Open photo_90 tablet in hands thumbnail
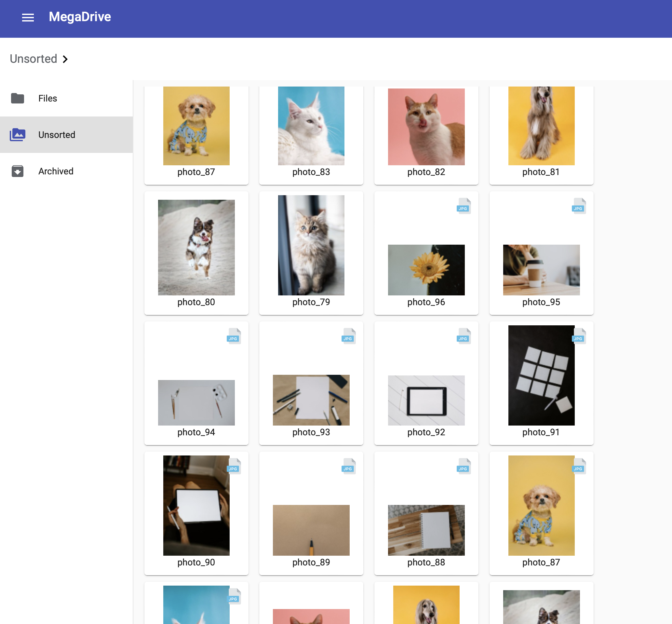The height and width of the screenshot is (624, 672). (x=196, y=506)
